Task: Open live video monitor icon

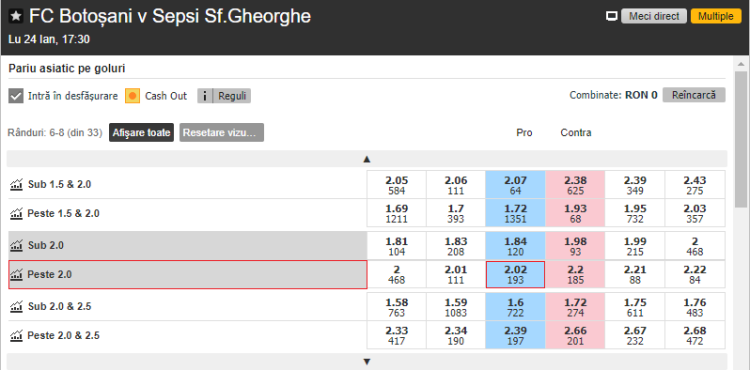Action: pyautogui.click(x=611, y=17)
